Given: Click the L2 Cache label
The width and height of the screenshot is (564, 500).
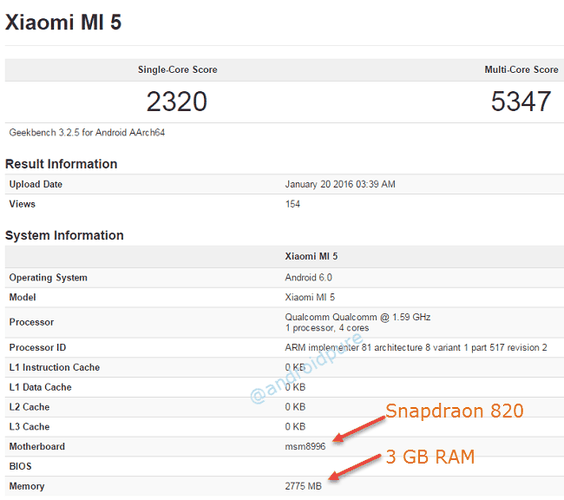Looking at the screenshot, I should pyautogui.click(x=29, y=407).
